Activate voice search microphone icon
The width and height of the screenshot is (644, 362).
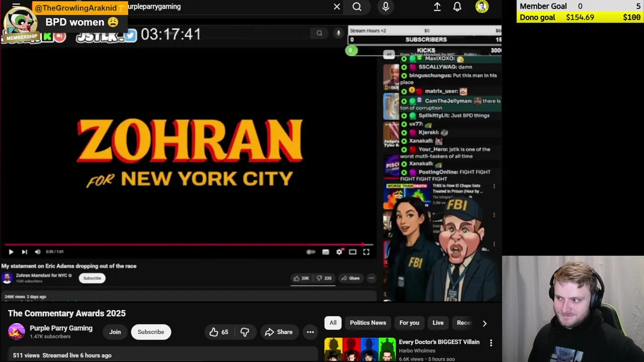386,7
